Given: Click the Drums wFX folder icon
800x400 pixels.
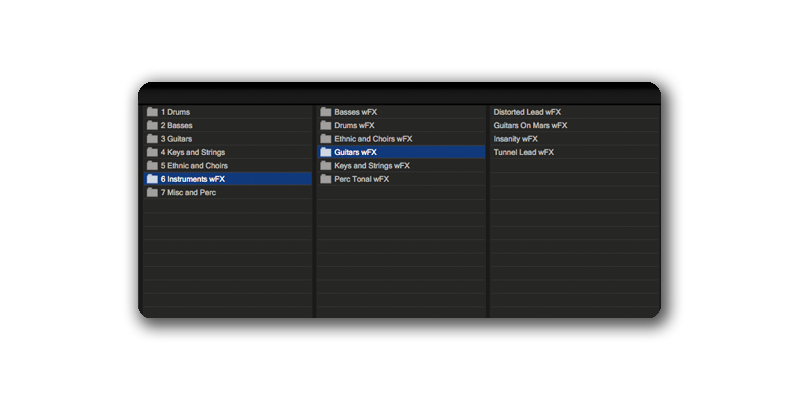Looking at the screenshot, I should (x=325, y=126).
